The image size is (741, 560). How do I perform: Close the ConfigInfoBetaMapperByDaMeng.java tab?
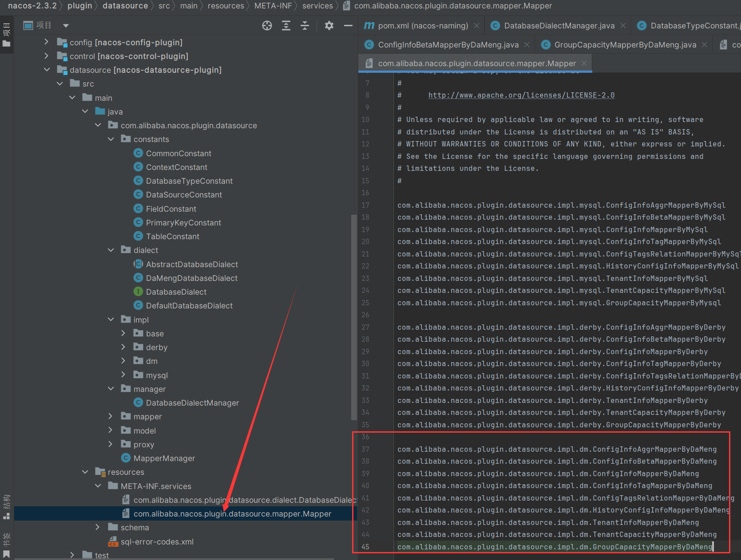click(x=527, y=45)
